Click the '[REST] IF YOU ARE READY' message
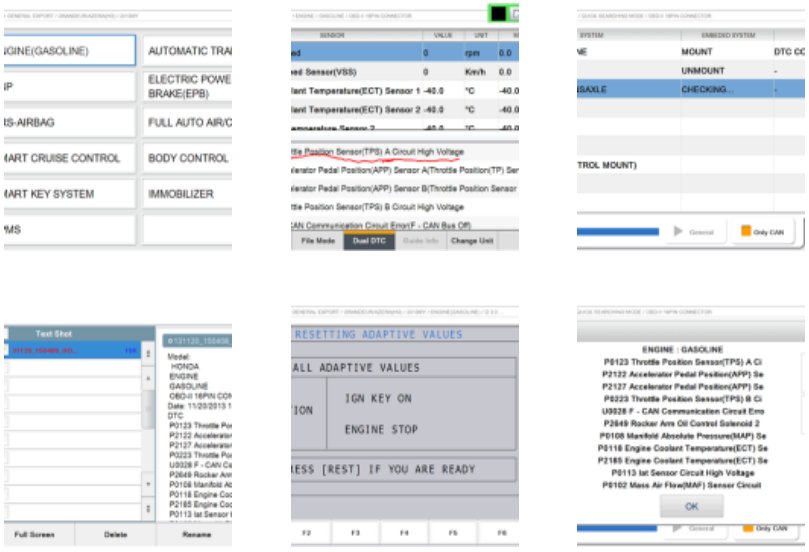Screen dimensions: 809x552 398,469
